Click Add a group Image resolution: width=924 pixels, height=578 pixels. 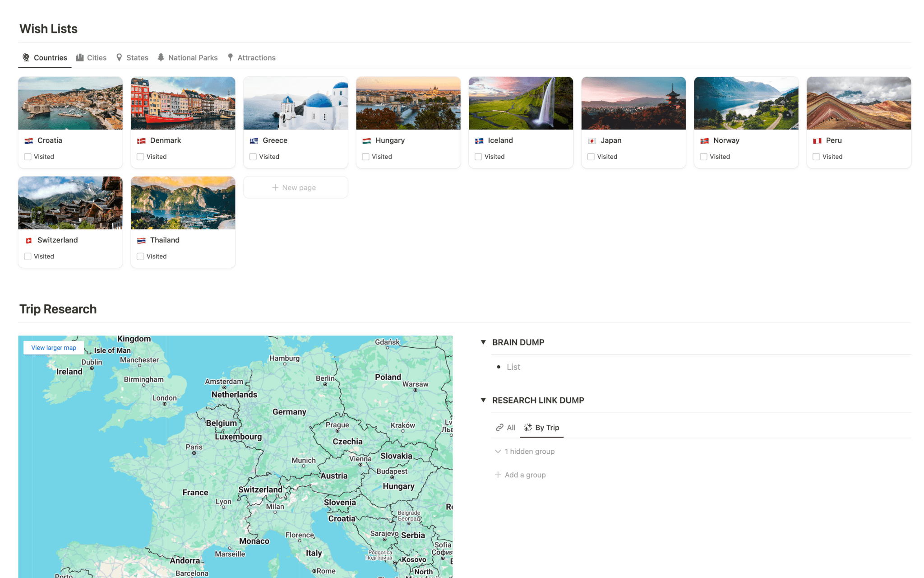click(521, 475)
